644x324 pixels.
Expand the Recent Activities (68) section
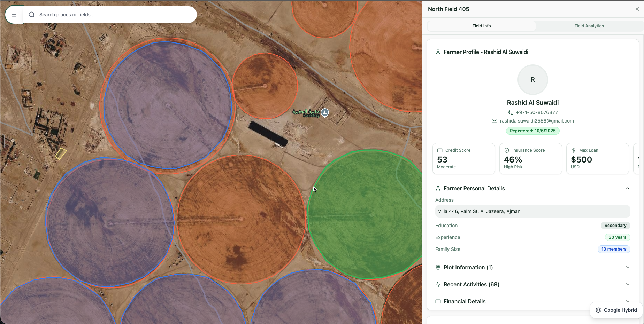coord(532,284)
